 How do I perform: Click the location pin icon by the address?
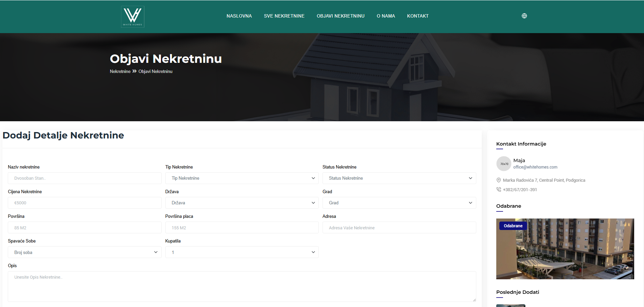[x=499, y=180]
